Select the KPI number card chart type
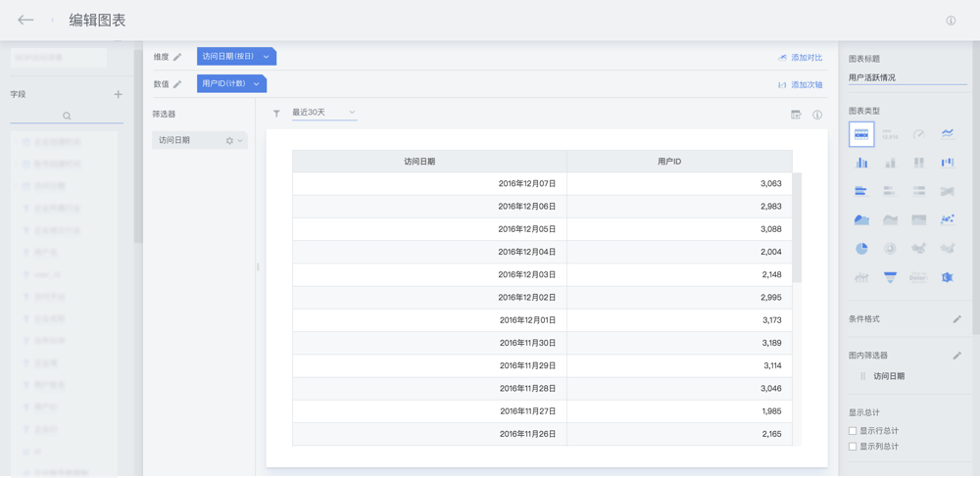Image resolution: width=980 pixels, height=478 pixels. click(890, 134)
